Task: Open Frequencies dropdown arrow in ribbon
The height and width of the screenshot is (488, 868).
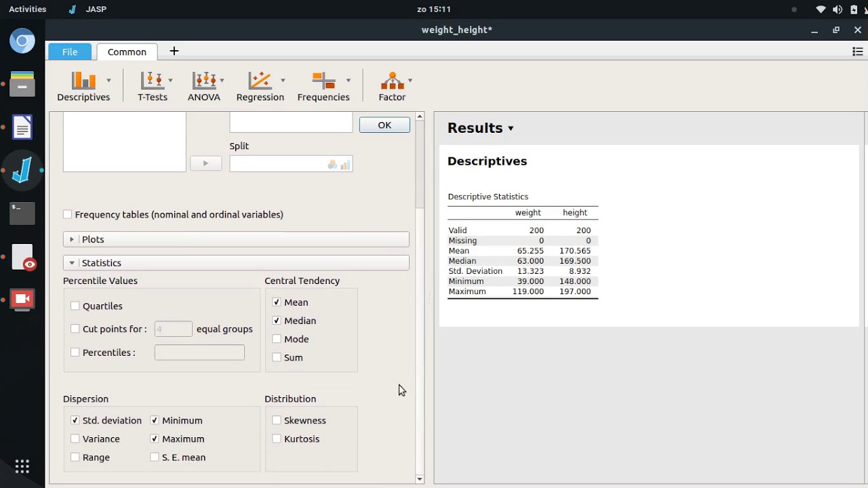Action: [x=349, y=80]
